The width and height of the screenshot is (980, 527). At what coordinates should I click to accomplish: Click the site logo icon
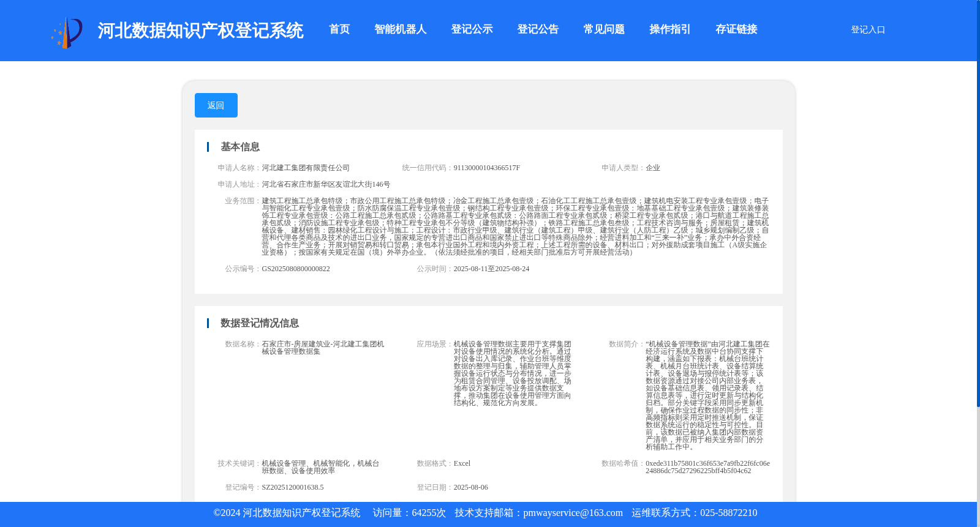pos(67,32)
